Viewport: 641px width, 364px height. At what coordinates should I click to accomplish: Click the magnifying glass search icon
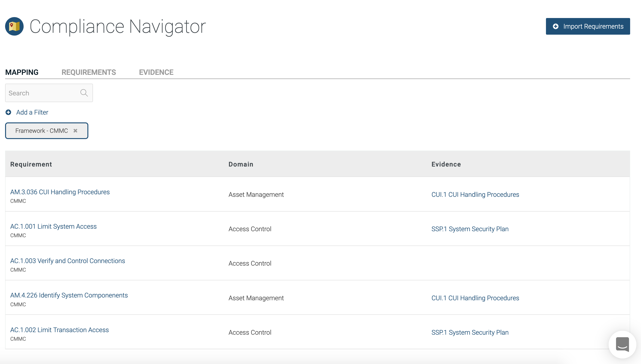coord(84,93)
